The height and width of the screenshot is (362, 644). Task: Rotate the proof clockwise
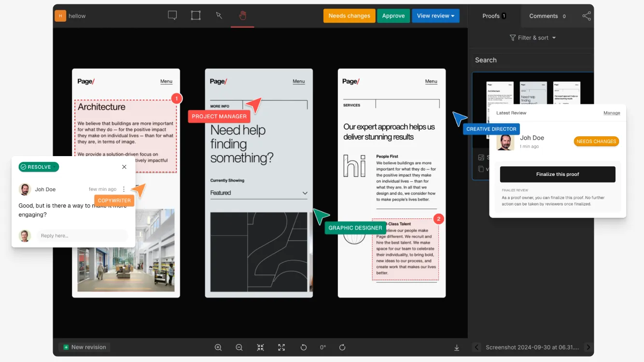click(x=342, y=347)
